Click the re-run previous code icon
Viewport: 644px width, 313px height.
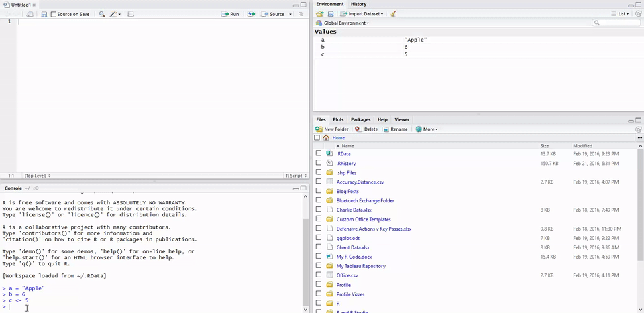(x=251, y=14)
